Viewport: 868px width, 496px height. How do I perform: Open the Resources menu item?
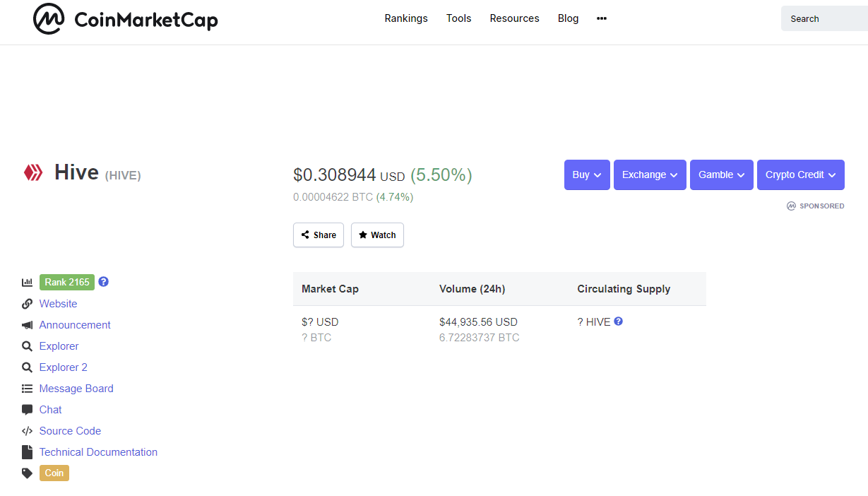coord(514,19)
